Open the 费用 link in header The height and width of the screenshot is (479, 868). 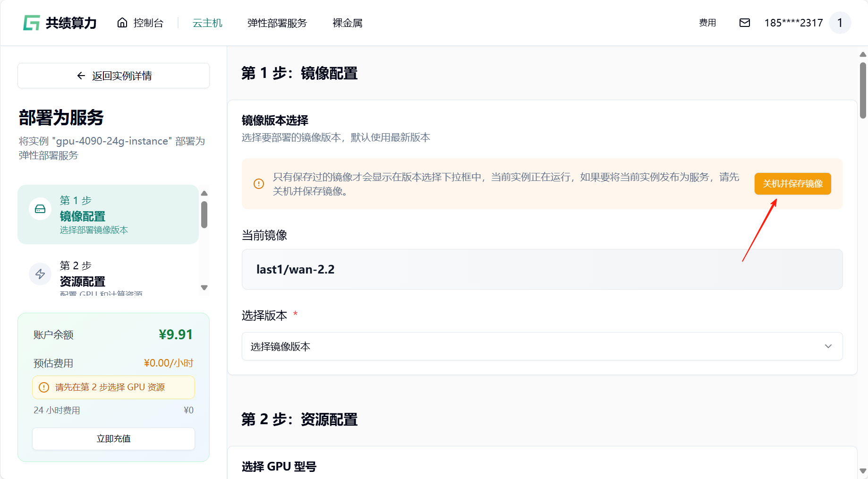pos(707,23)
